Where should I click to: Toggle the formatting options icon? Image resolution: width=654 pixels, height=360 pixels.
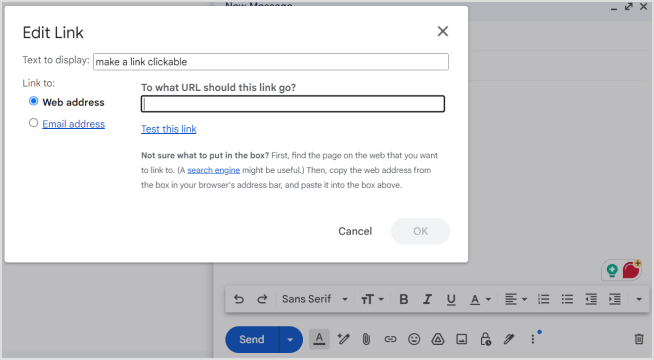[x=319, y=339]
